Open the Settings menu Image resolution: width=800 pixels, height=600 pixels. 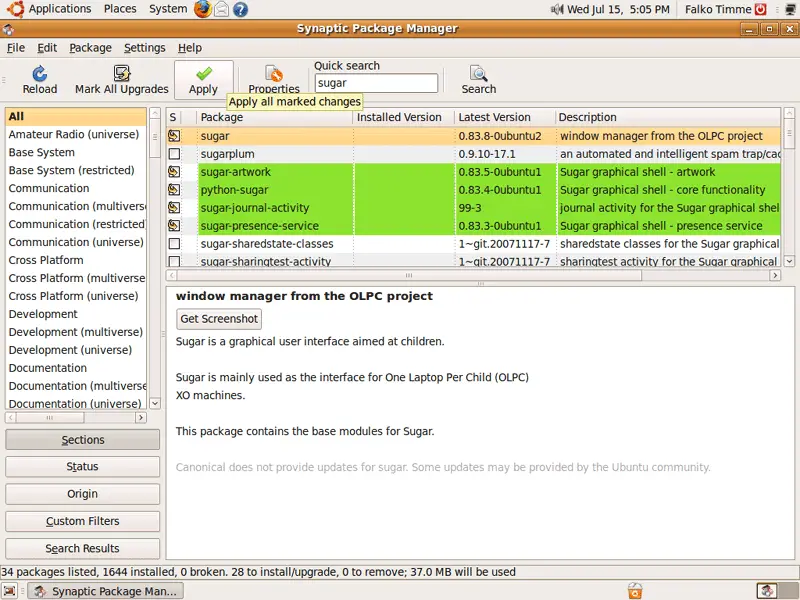point(145,48)
